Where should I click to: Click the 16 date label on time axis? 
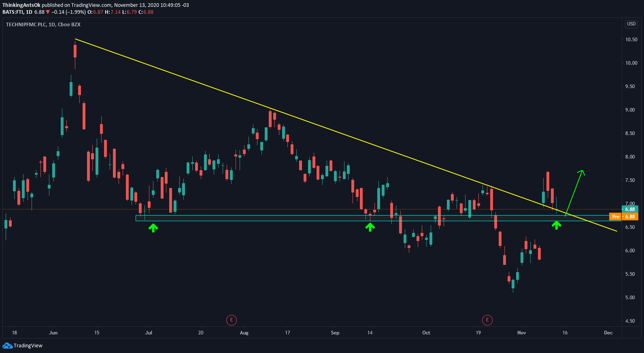565,333
